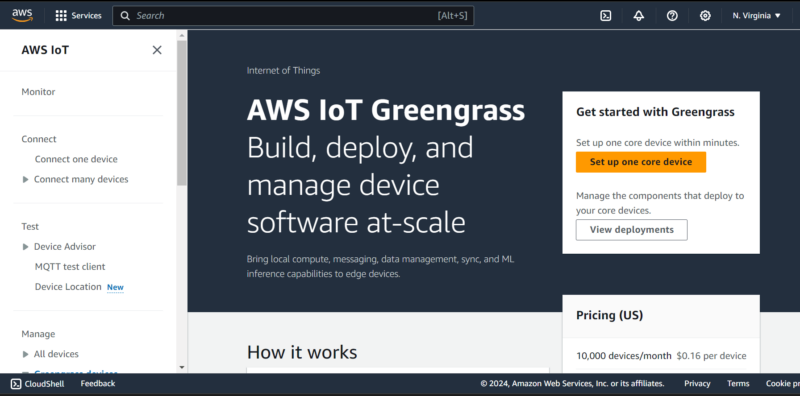
Task: Click View deployments button
Action: tap(632, 230)
